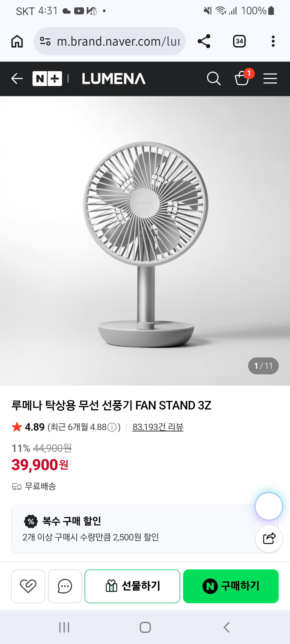290x644 pixels.
Task: Tap the floating share product button
Action: (x=269, y=539)
